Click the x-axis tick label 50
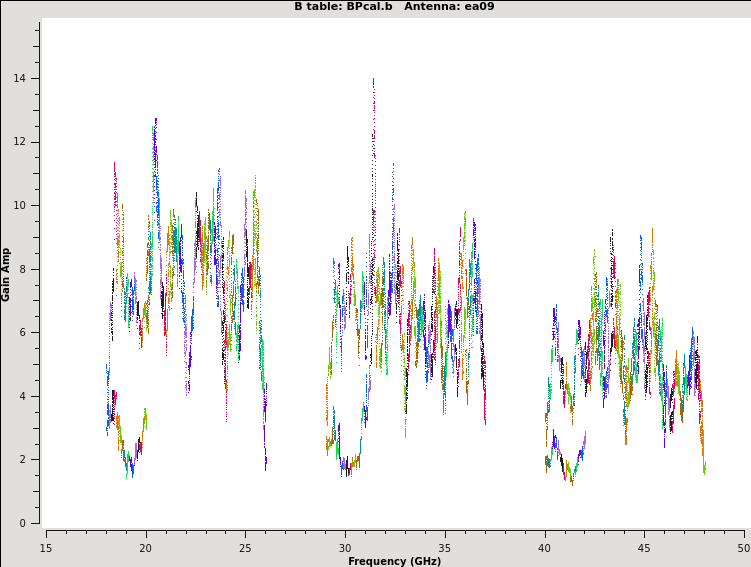The height and width of the screenshot is (567, 751). 743,548
